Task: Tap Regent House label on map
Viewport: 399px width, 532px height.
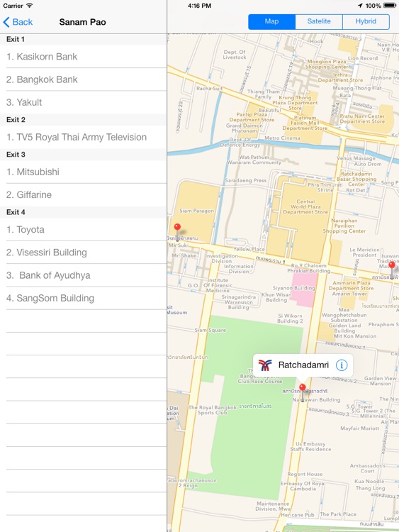Action: [x=305, y=474]
